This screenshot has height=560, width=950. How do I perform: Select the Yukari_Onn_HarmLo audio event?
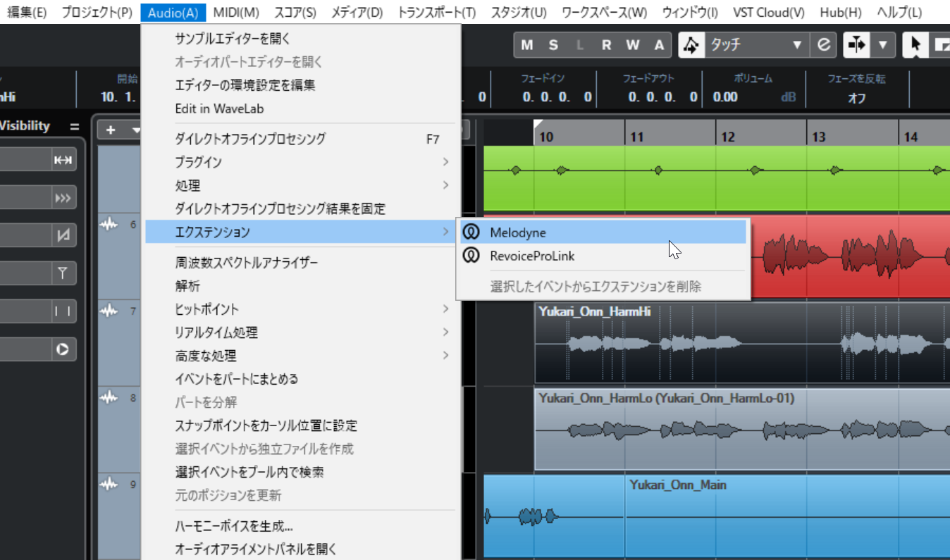(x=742, y=429)
